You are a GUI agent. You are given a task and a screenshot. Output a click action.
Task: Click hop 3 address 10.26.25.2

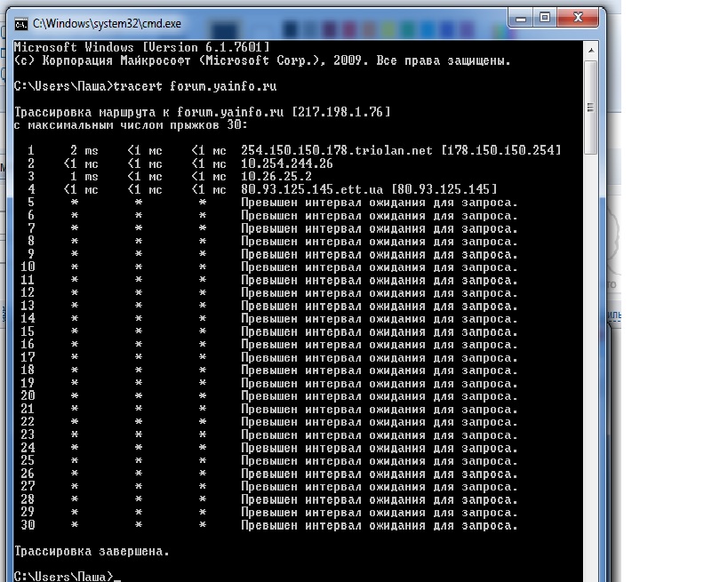[x=276, y=176]
